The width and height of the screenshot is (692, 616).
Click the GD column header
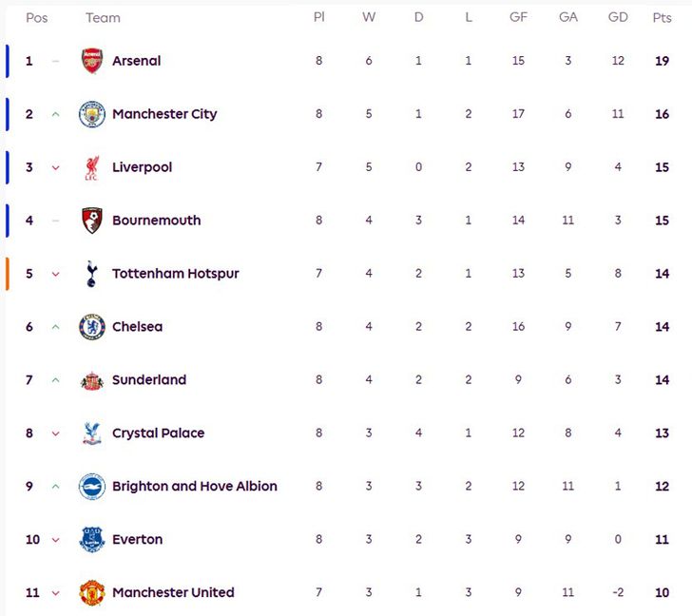coord(618,18)
